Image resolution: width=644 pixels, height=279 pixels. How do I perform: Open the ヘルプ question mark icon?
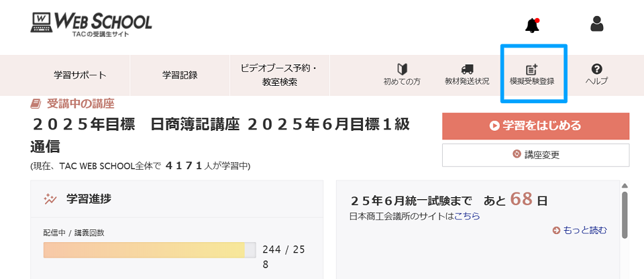click(x=596, y=69)
